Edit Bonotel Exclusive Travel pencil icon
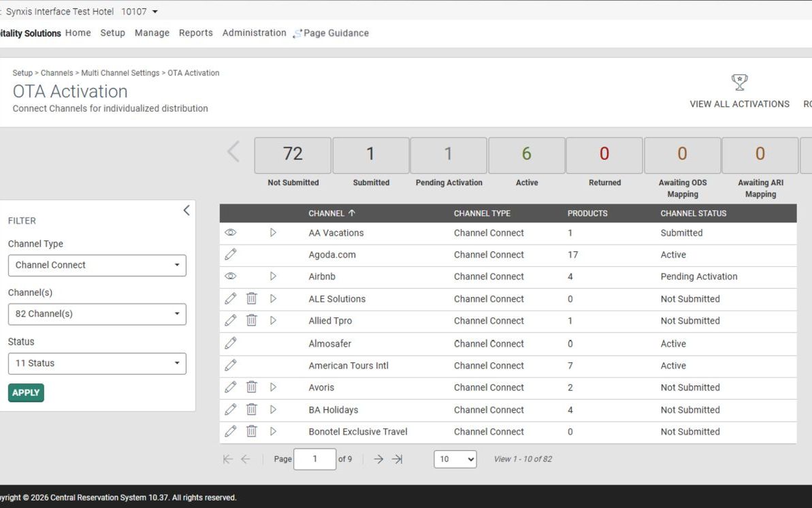 pos(231,431)
